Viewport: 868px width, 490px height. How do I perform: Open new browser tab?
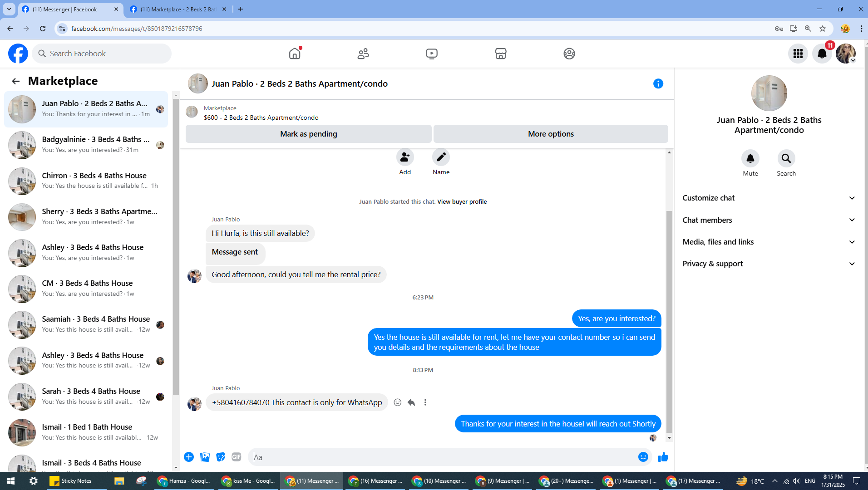[x=241, y=9]
